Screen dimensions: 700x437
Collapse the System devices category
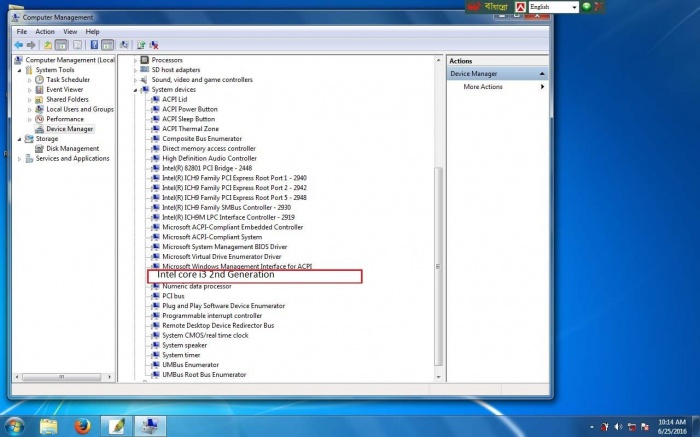point(135,90)
